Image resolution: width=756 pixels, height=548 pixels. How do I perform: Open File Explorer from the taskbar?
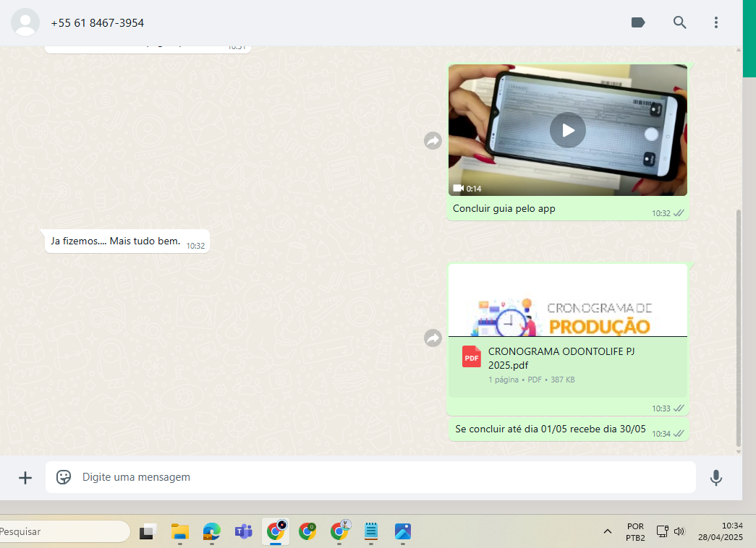point(180,531)
